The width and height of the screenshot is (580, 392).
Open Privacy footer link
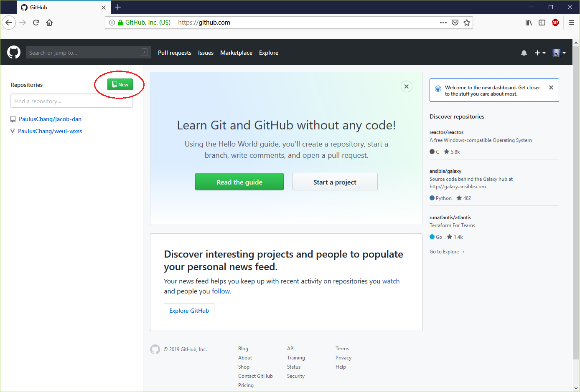(x=343, y=358)
